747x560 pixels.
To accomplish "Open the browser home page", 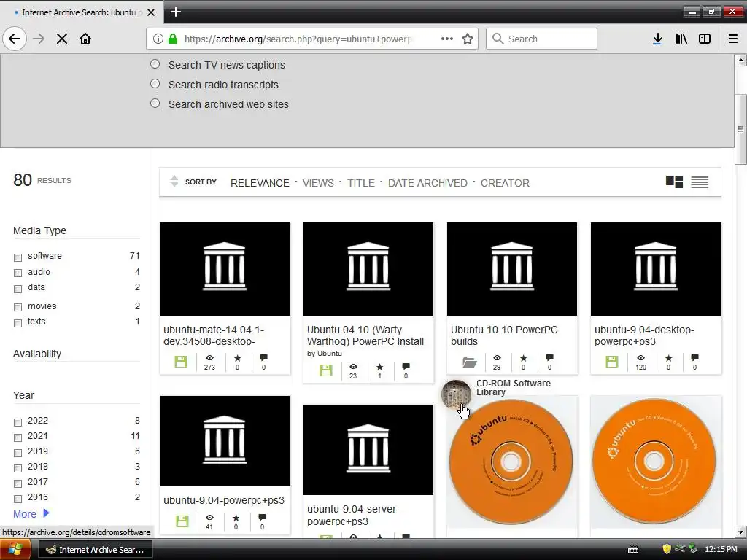I will pos(85,39).
